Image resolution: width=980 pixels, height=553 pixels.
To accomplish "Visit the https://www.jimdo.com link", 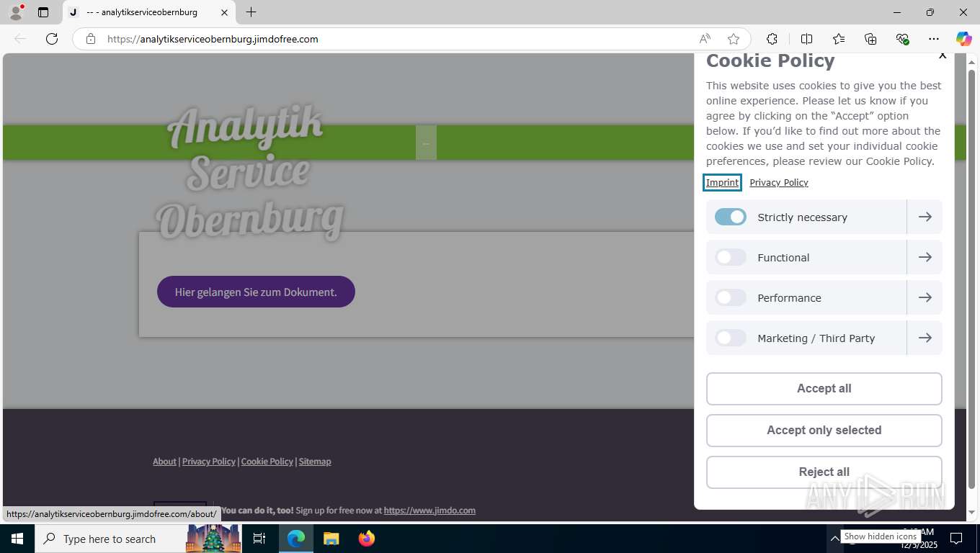I will 429,511.
